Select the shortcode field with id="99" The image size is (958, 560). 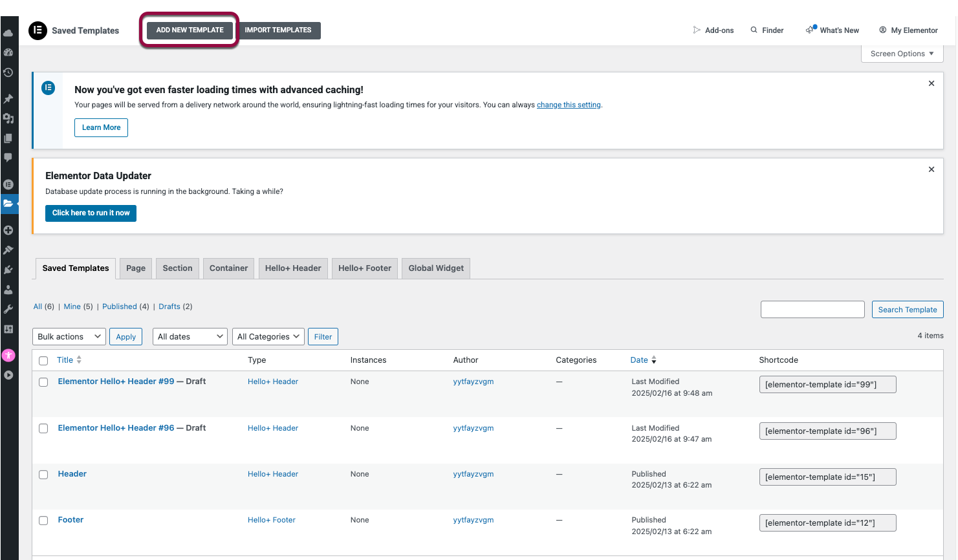tap(827, 385)
